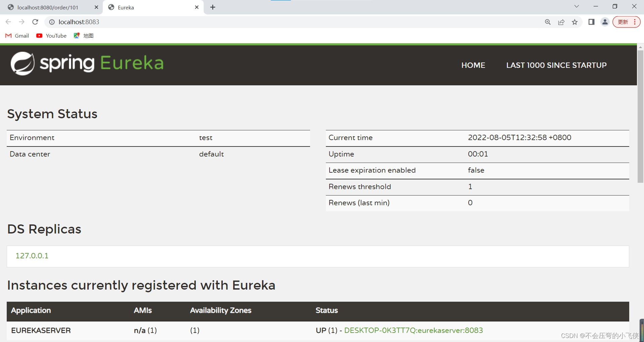Click the EUREKASERVER application cell
The width and height of the screenshot is (644, 342).
coord(41,330)
